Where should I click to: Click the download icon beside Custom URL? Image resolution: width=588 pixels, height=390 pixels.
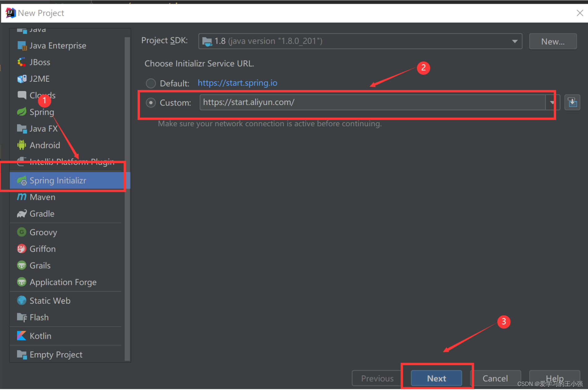click(572, 102)
